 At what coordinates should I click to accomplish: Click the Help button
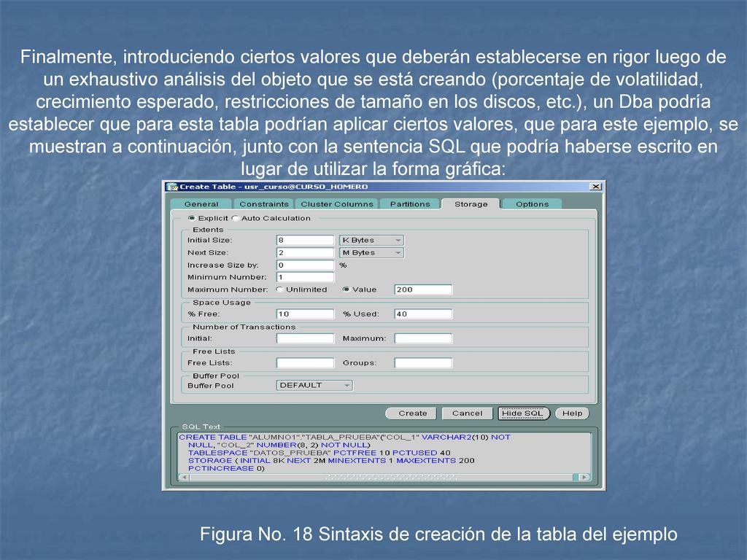click(x=572, y=413)
